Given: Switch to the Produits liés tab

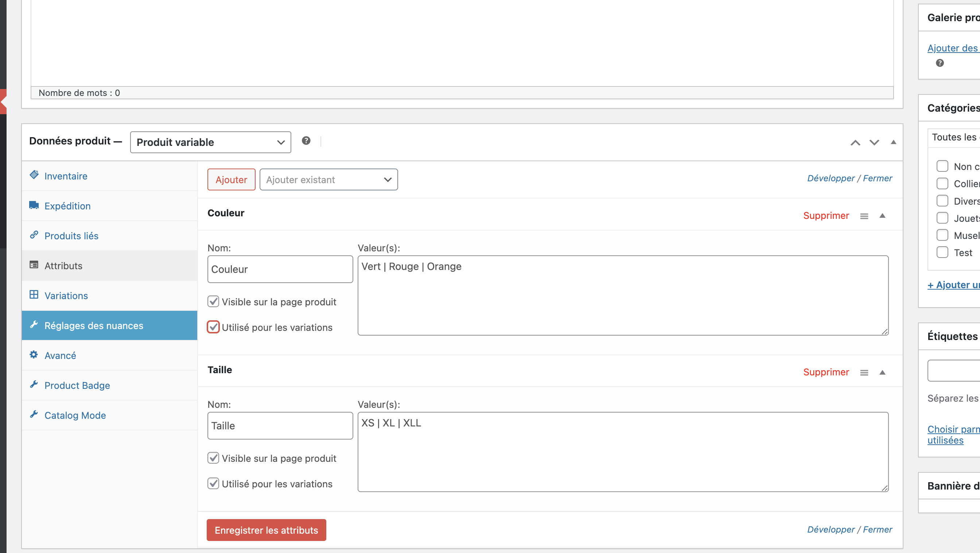Looking at the screenshot, I should click(x=71, y=236).
